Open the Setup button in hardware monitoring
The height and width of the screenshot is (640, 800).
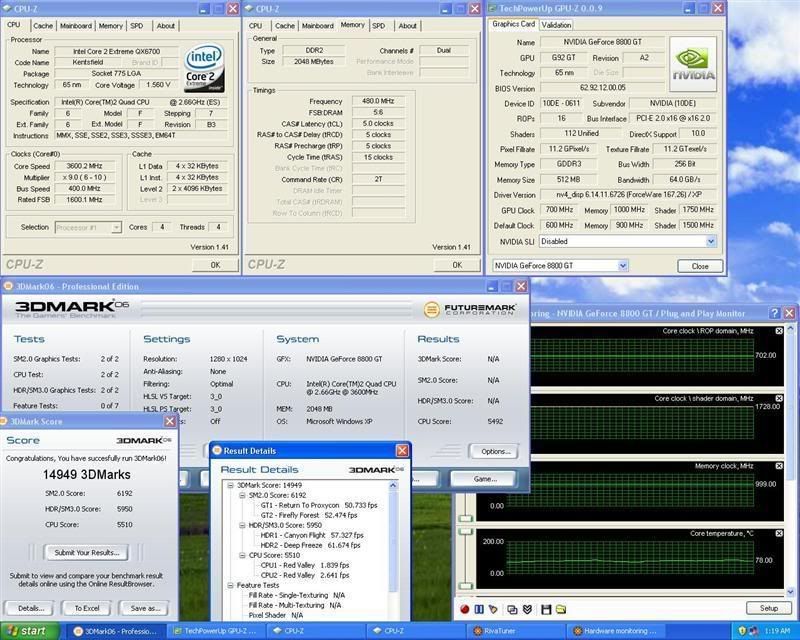click(768, 608)
